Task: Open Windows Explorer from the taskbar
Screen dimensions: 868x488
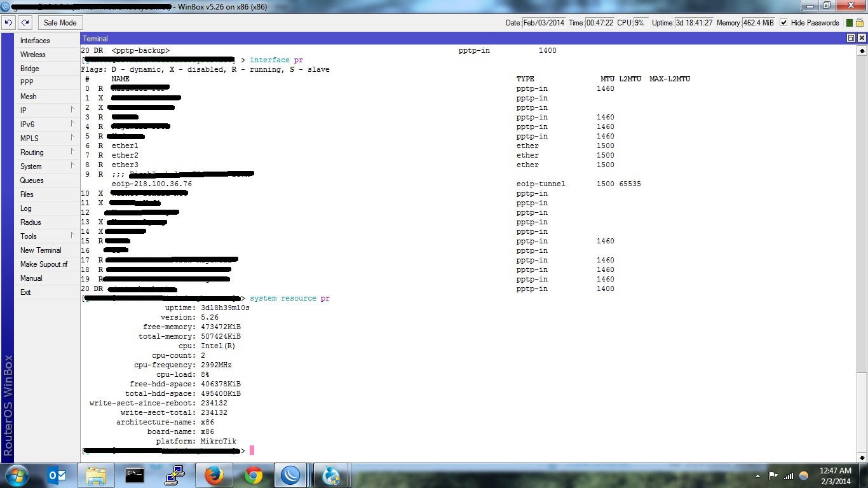Action: 96,475
